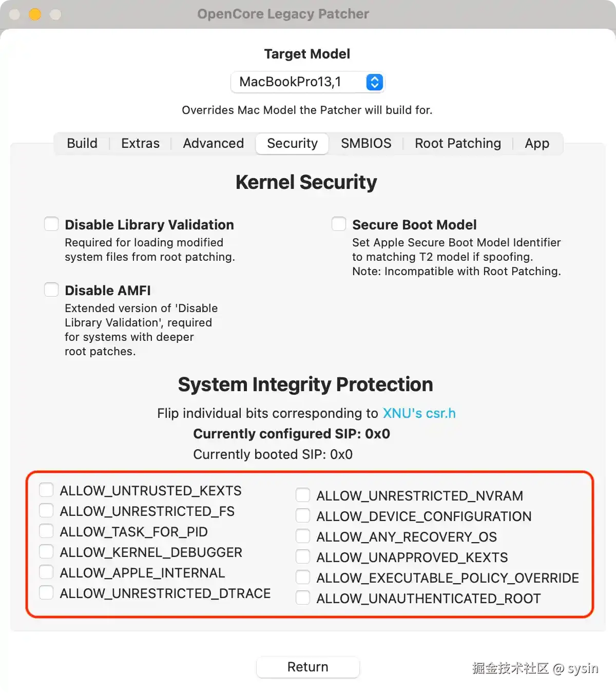Enable ALLOW_UNTRUSTED_KEXTS bit

(47, 490)
